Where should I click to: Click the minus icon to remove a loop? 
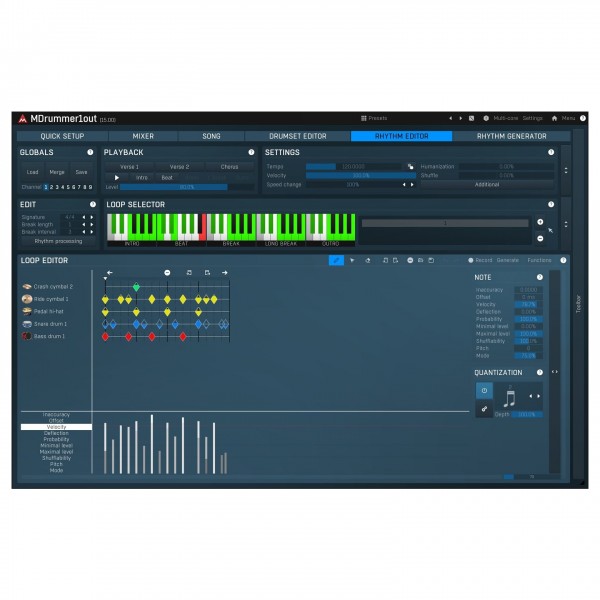(540, 238)
